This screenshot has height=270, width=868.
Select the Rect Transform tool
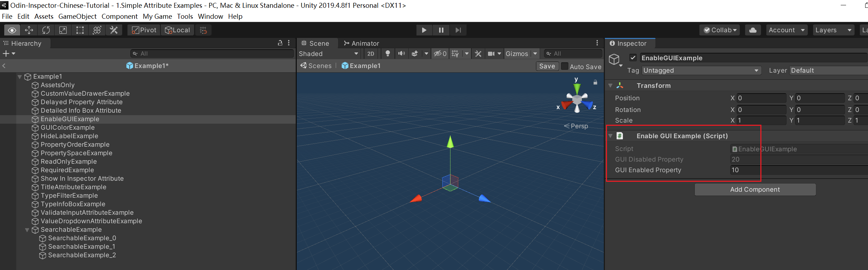click(80, 30)
